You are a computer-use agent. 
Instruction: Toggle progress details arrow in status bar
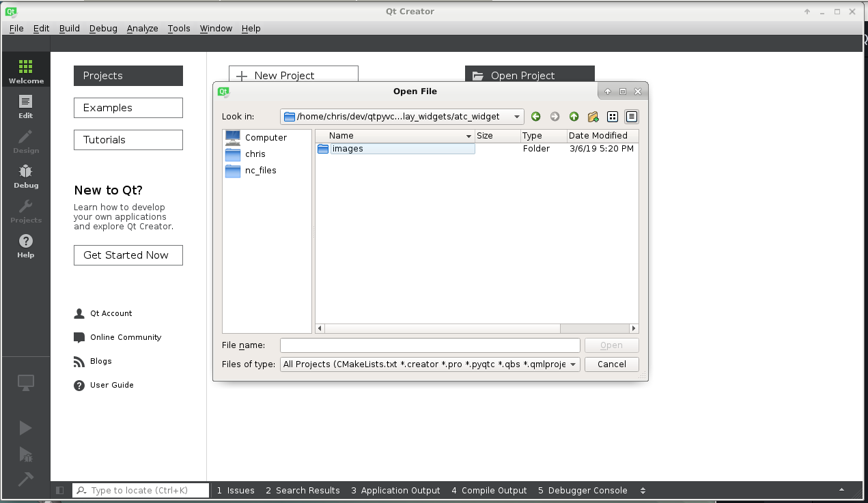[841, 490]
